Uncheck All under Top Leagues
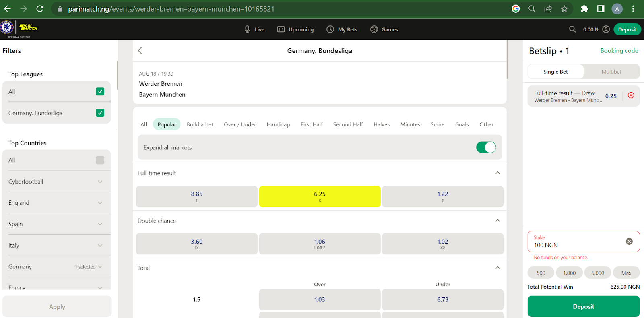This screenshot has width=644, height=318. [100, 91]
